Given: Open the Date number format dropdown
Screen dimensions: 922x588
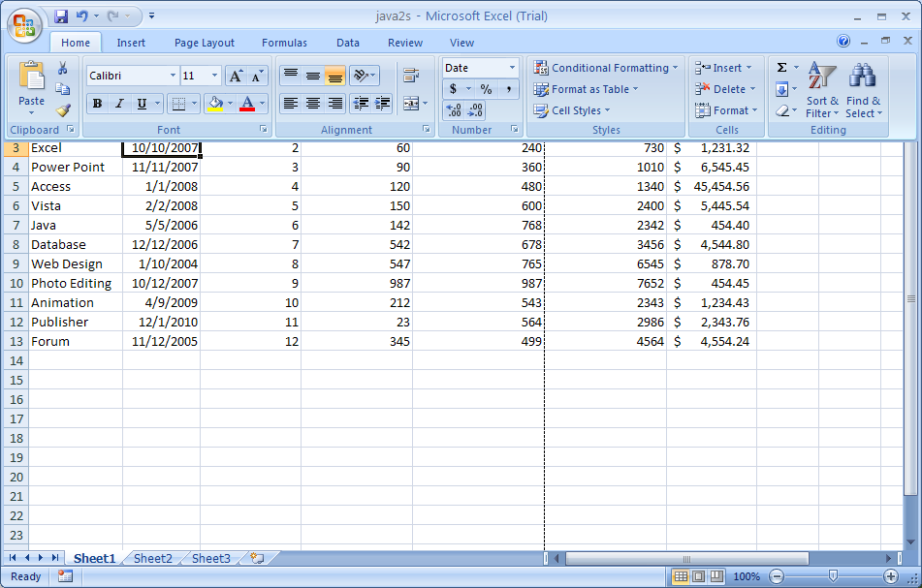Looking at the screenshot, I should pyautogui.click(x=512, y=68).
